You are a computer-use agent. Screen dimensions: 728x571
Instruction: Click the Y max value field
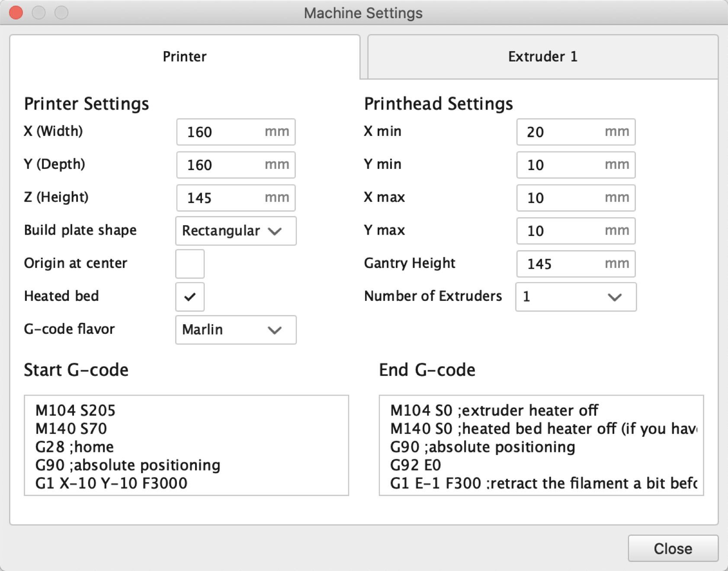(576, 231)
